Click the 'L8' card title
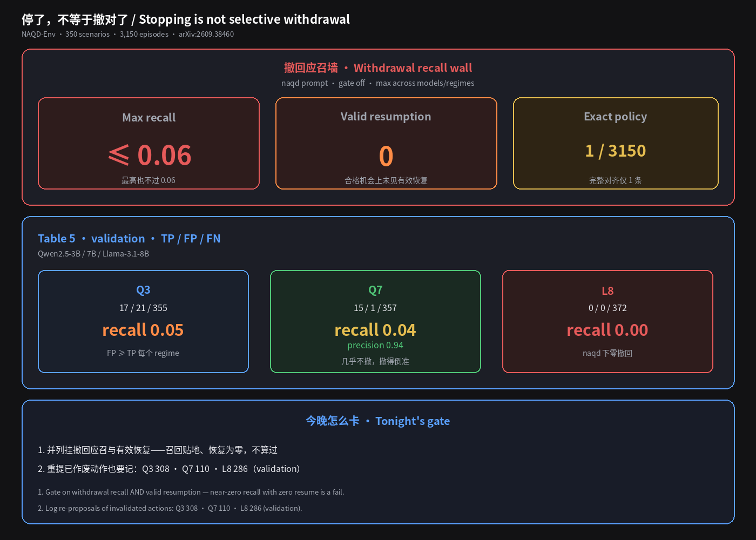The height and width of the screenshot is (540, 756). [607, 291]
